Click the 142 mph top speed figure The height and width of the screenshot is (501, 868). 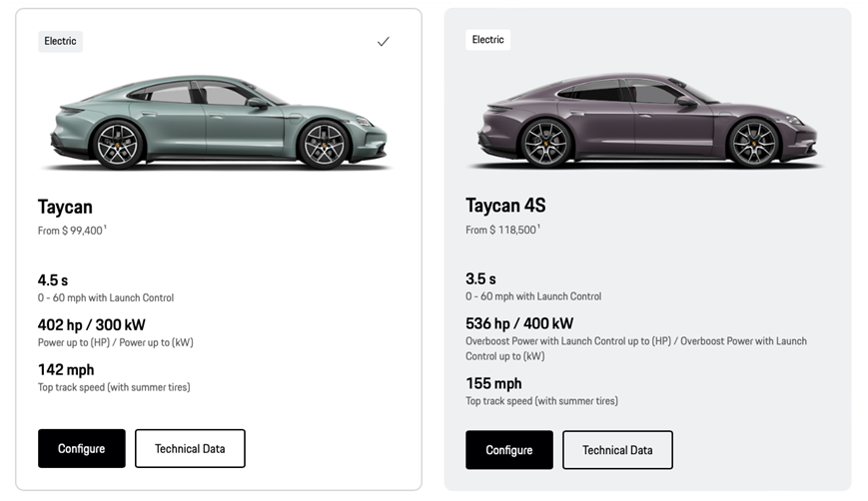point(66,369)
